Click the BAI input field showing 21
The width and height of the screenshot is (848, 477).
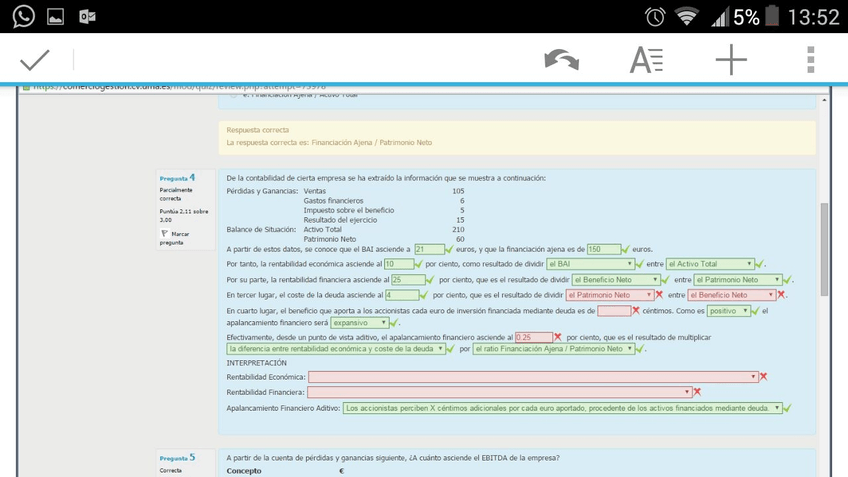428,249
